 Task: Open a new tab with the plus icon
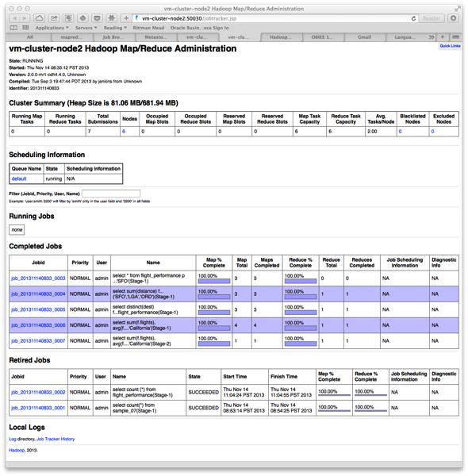tap(443, 37)
